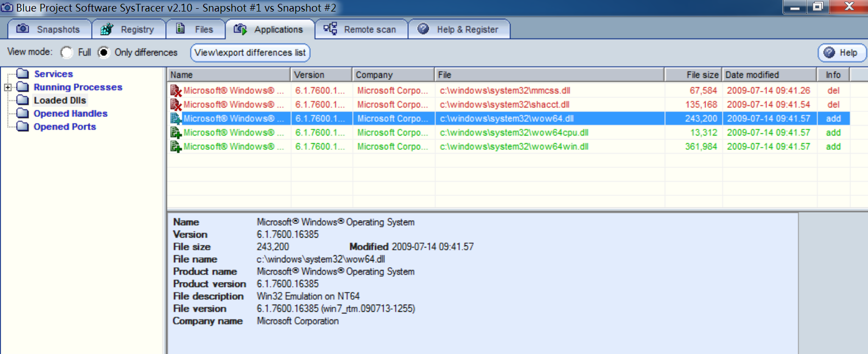
Task: Click the Microsoft Corporation company name detail
Action: pos(298,321)
